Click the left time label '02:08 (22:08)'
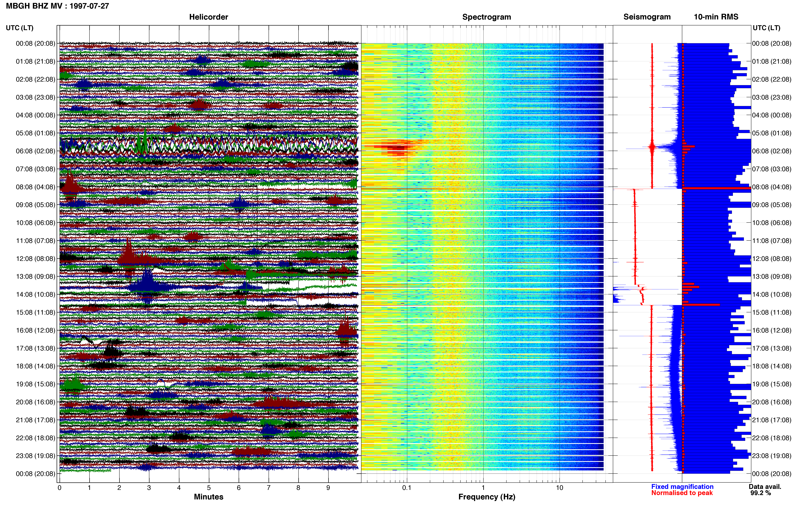 tap(35, 79)
